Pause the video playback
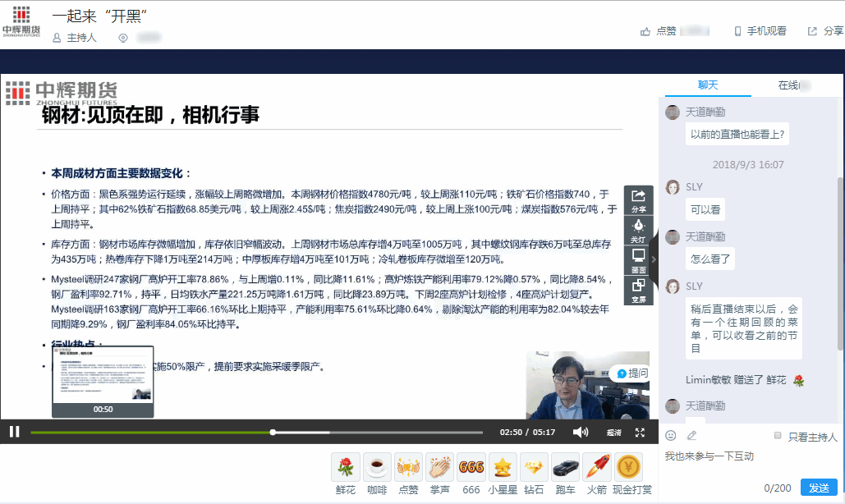 coord(14,432)
